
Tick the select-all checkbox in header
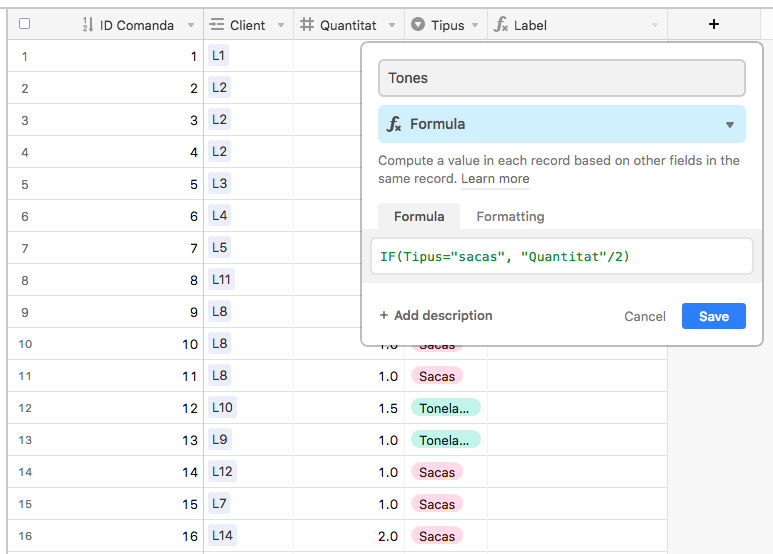point(24,24)
